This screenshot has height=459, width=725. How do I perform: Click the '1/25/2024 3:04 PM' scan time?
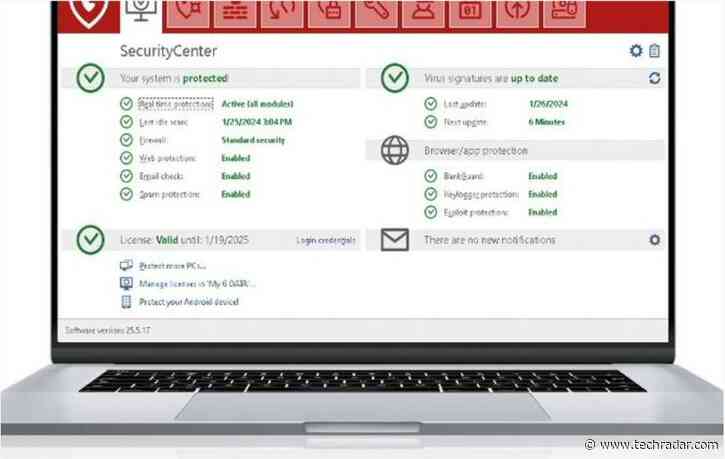(257, 122)
